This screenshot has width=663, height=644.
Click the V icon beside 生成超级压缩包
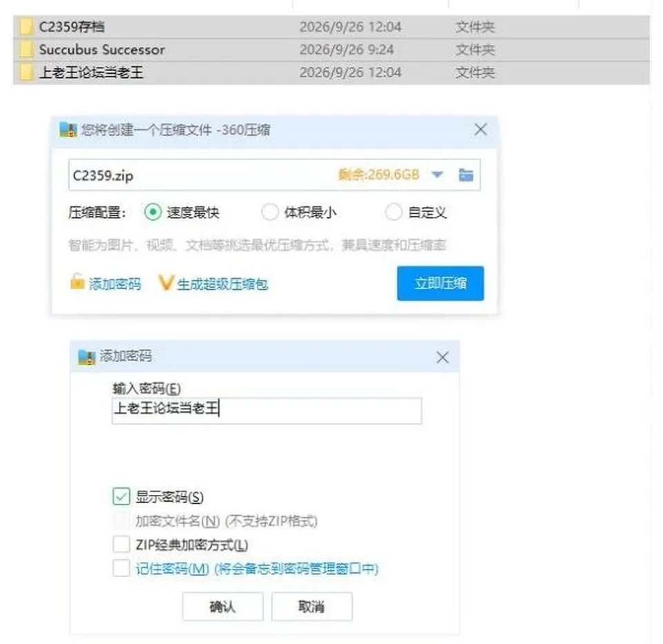coord(166,283)
